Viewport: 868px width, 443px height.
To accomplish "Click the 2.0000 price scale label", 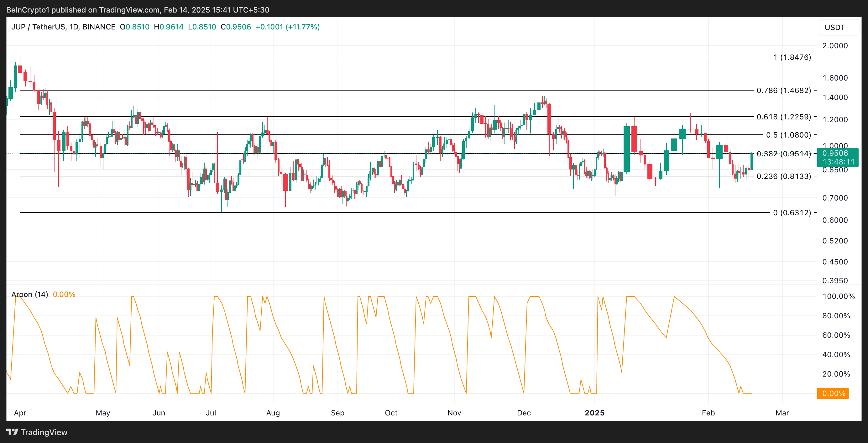I will click(835, 45).
